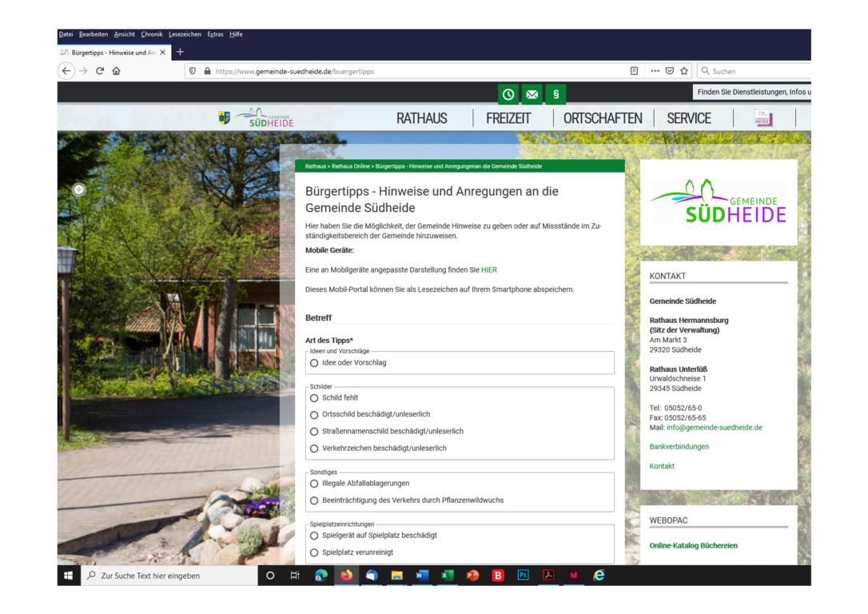Viewport: 868px width, 614px height.
Task: Click the Cortana circle in taskbar
Action: (x=270, y=576)
